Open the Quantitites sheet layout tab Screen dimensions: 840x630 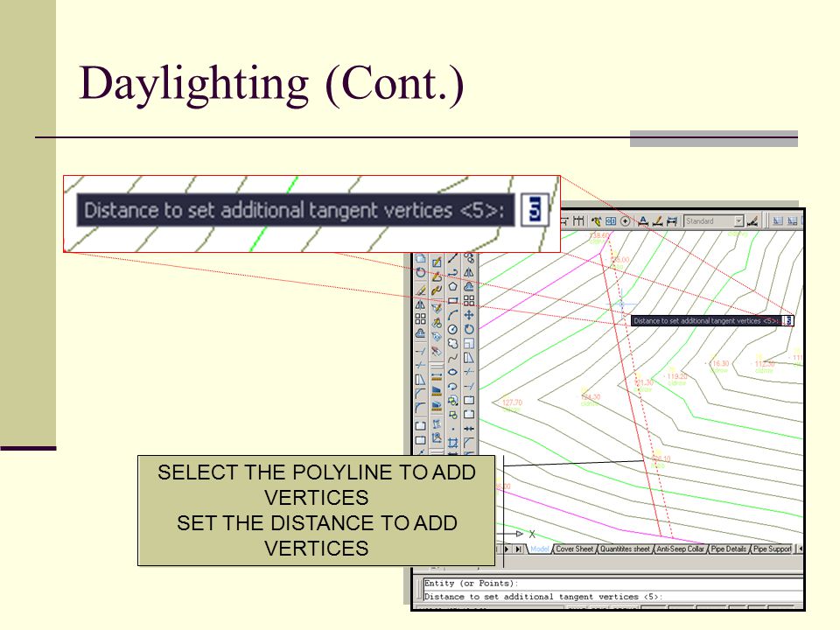click(625, 549)
